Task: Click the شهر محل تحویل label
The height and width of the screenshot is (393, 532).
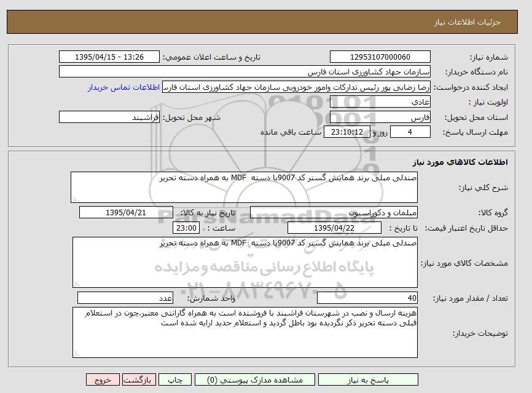Action: coord(192,117)
